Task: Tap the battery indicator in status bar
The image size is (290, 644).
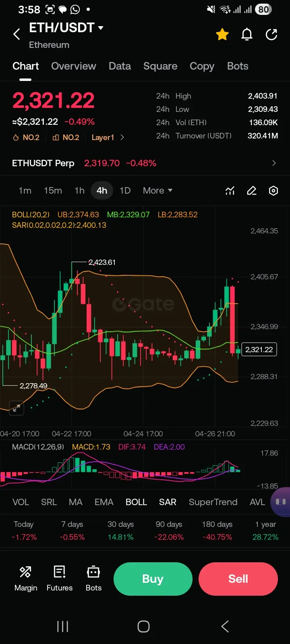Action: tap(263, 9)
